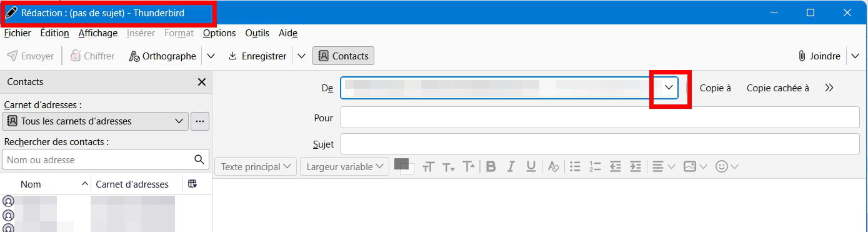This screenshot has width=868, height=232.
Task: Add a Copie à recipient field
Action: [716, 88]
